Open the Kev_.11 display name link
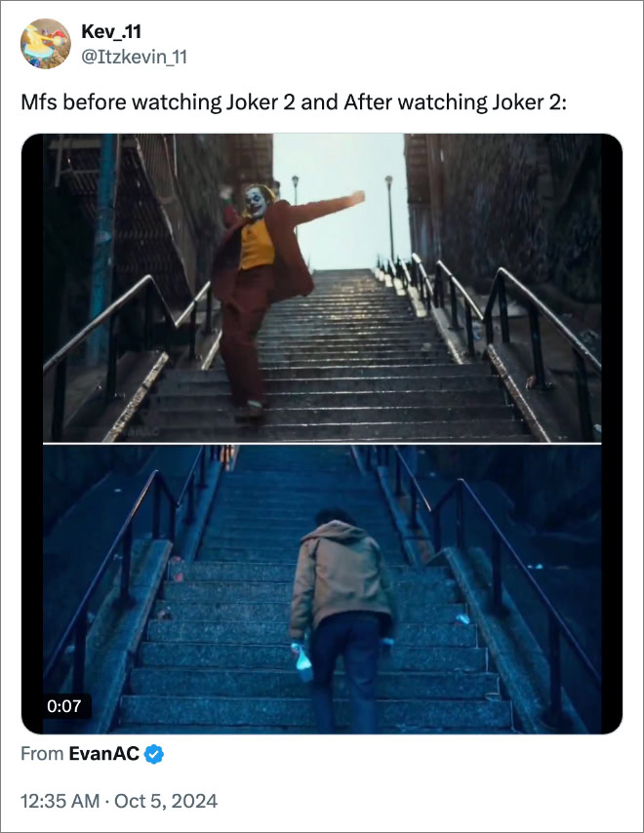Screen dimensions: 644x833 click(x=111, y=32)
